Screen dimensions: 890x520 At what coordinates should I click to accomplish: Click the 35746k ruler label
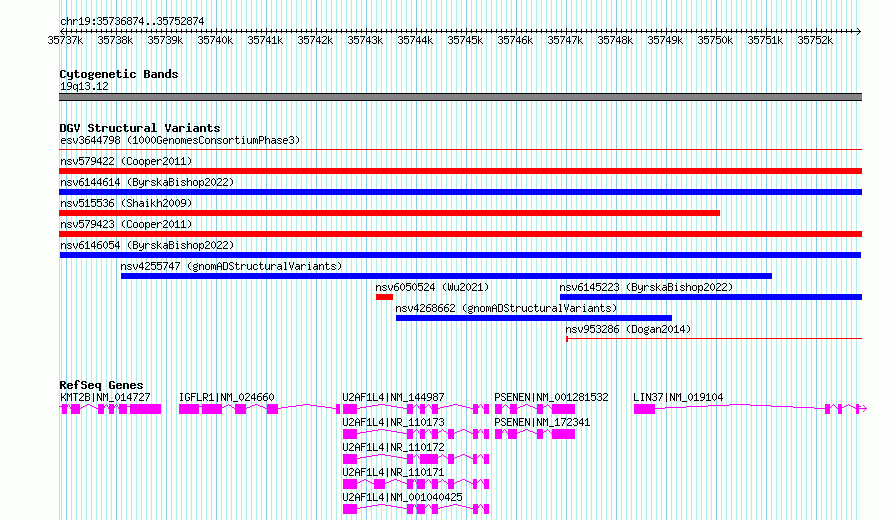[x=515, y=40]
